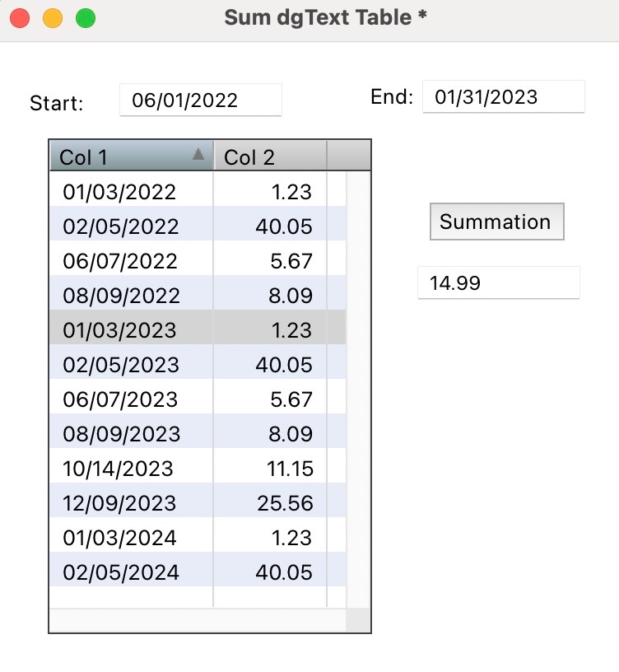
Task: Click the 25.56 value cell
Action: click(x=285, y=503)
